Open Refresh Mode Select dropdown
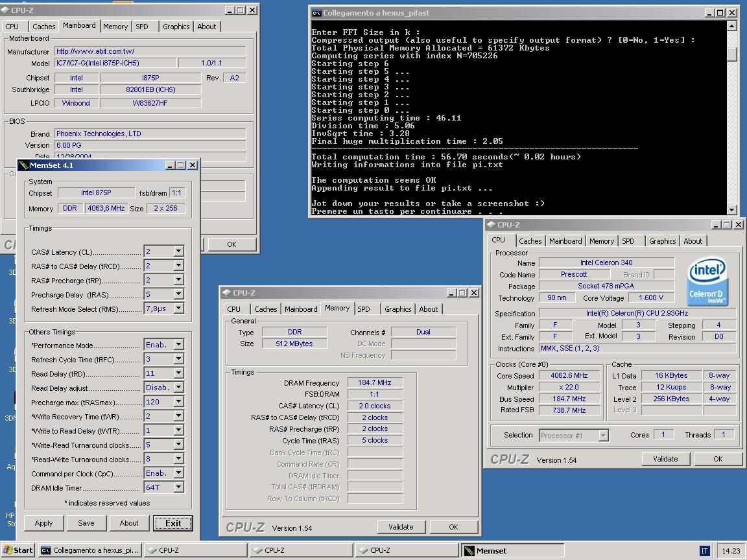 (179, 308)
